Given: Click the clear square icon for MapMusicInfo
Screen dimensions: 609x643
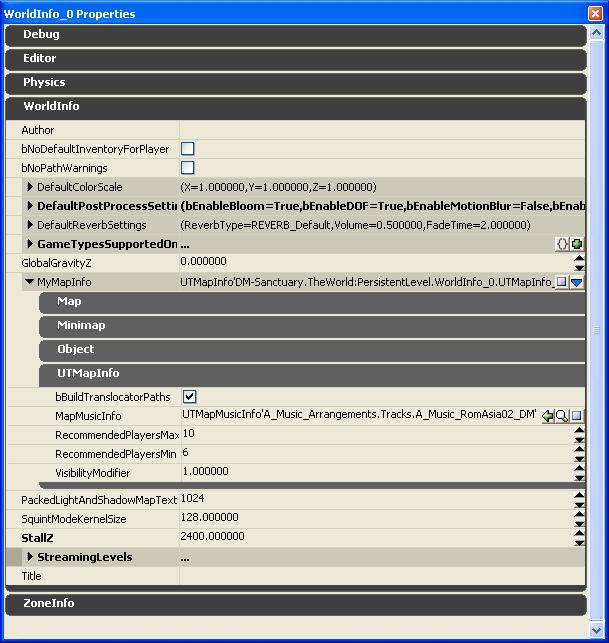Looking at the screenshot, I should pyautogui.click(x=577, y=416).
